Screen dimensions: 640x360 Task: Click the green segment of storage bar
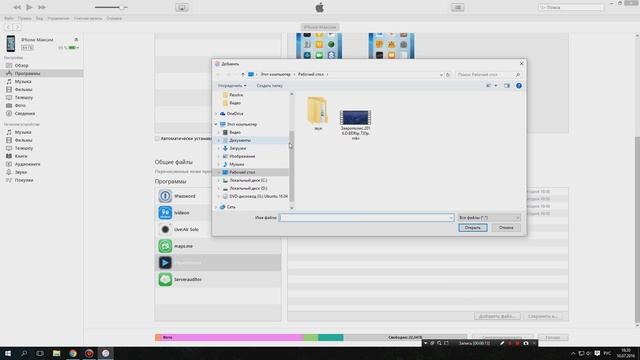click(311, 338)
